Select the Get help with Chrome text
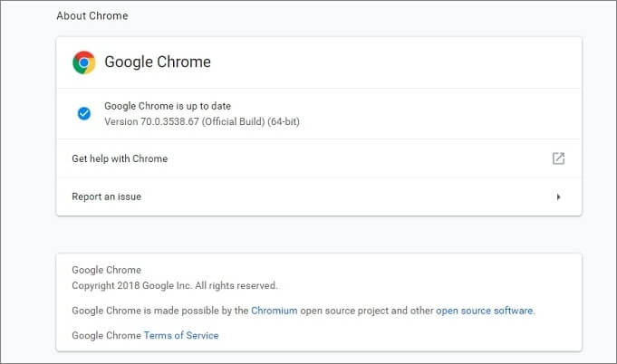 120,158
